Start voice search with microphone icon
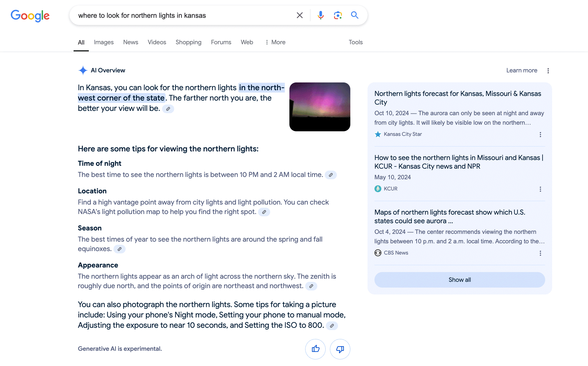 [321, 15]
